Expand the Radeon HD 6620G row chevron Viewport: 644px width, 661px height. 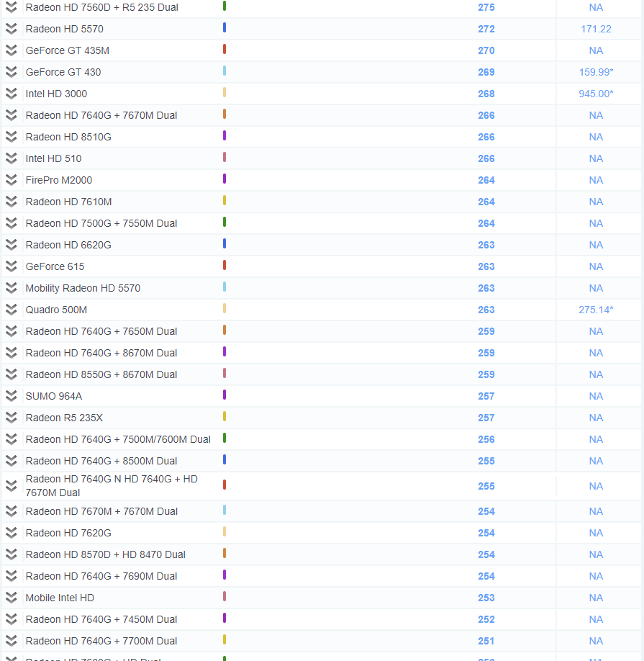coord(12,245)
